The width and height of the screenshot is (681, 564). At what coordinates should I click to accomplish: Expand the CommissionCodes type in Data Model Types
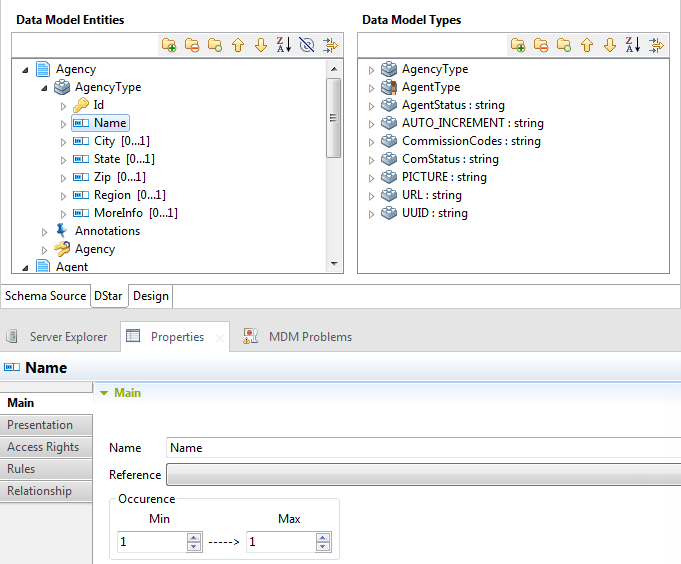pos(371,142)
